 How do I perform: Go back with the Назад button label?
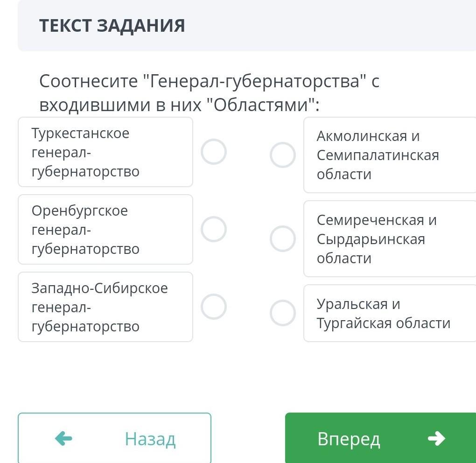150,439
